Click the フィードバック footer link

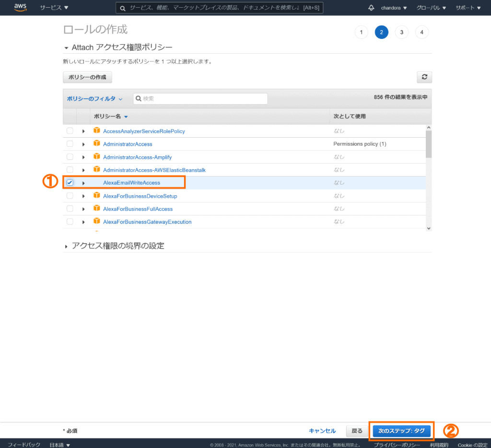pyautogui.click(x=24, y=445)
